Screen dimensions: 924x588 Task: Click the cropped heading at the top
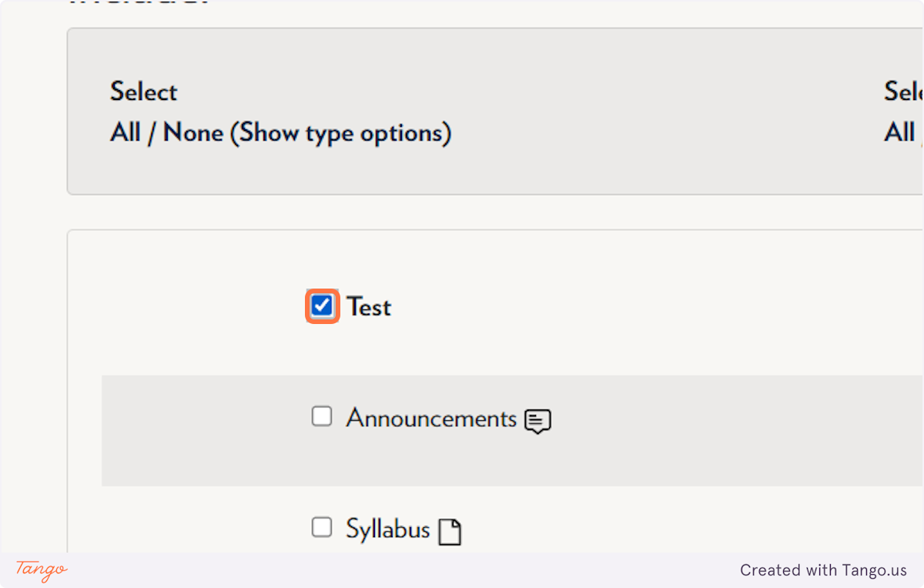(x=139, y=3)
